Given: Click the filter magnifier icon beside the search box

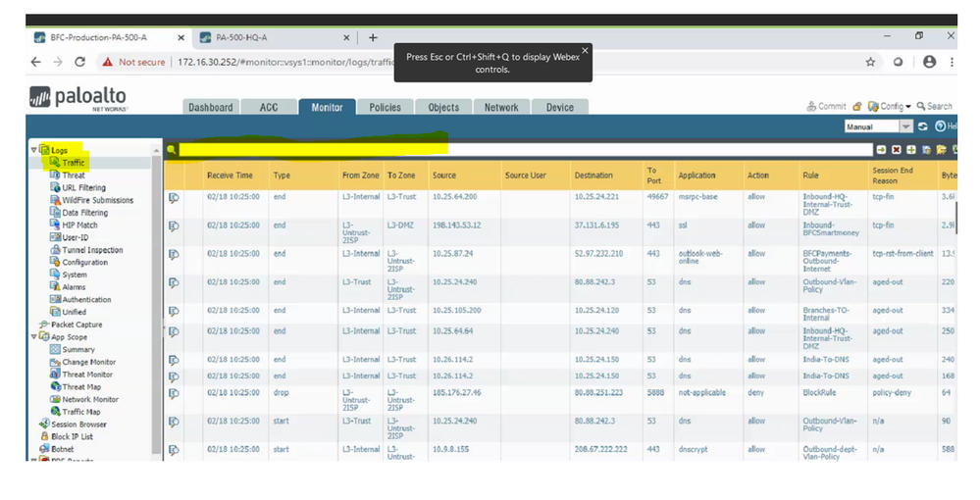Looking at the screenshot, I should (172, 150).
